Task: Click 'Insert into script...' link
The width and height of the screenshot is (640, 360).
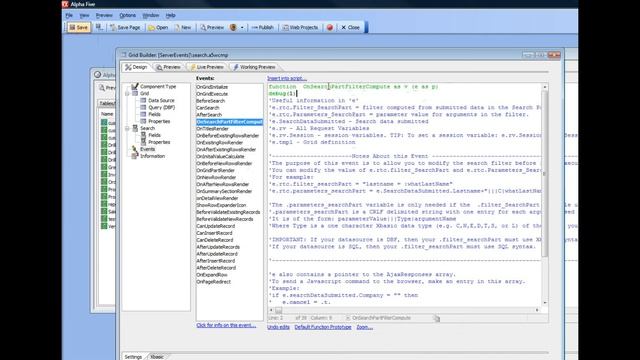Action: (287, 78)
